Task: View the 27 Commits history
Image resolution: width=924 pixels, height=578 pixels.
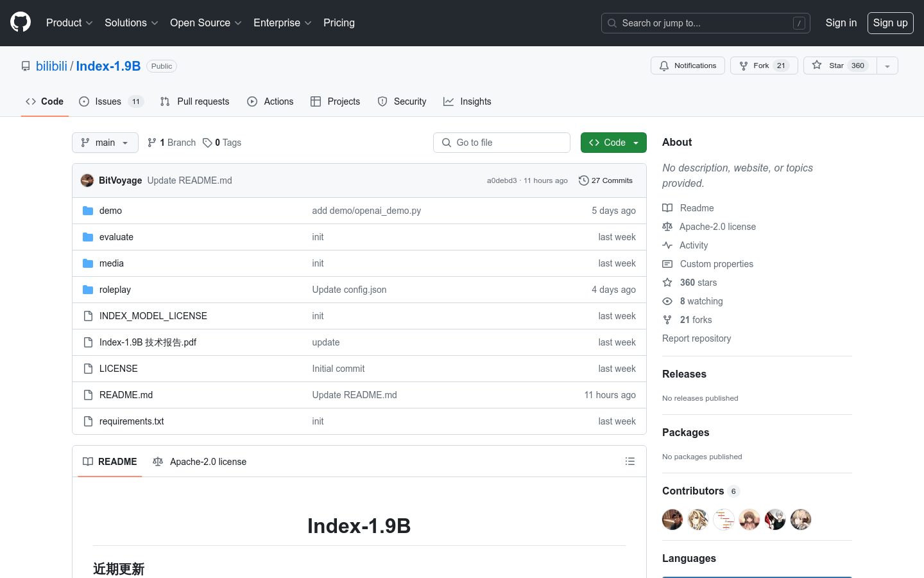Action: (x=606, y=180)
